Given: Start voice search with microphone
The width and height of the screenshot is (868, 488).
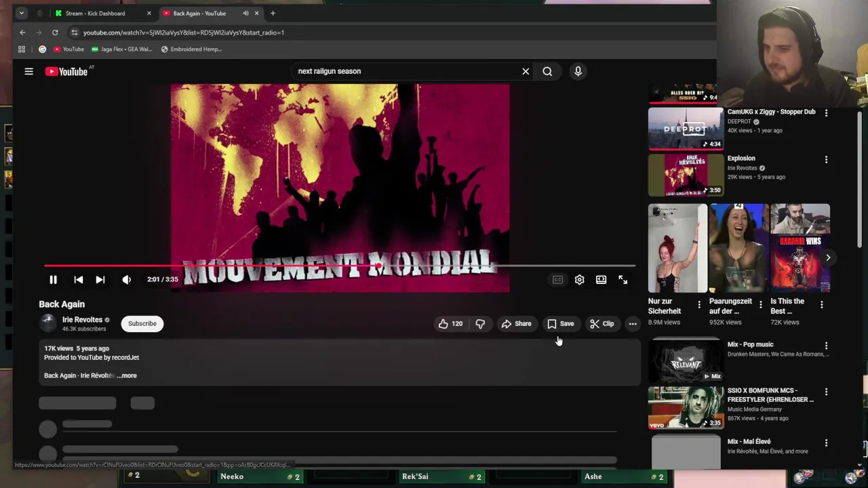Looking at the screenshot, I should (578, 71).
